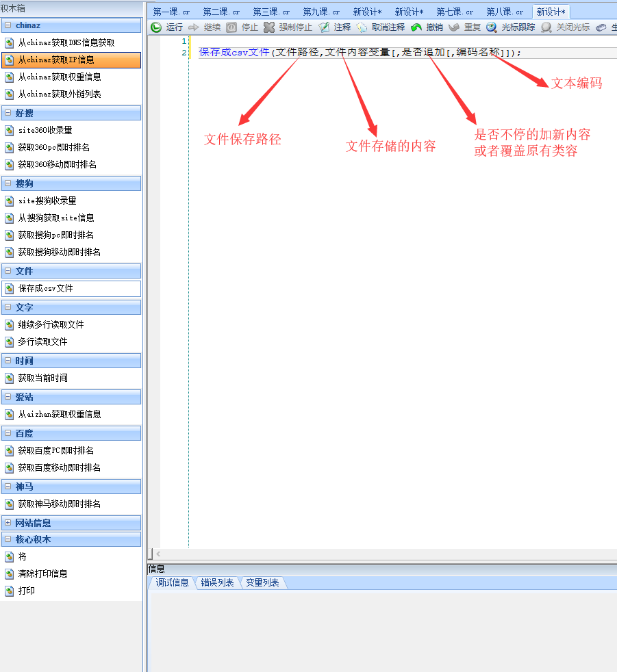Click the 运行 (Run) toolbar icon
The width and height of the screenshot is (617, 672).
point(156,27)
